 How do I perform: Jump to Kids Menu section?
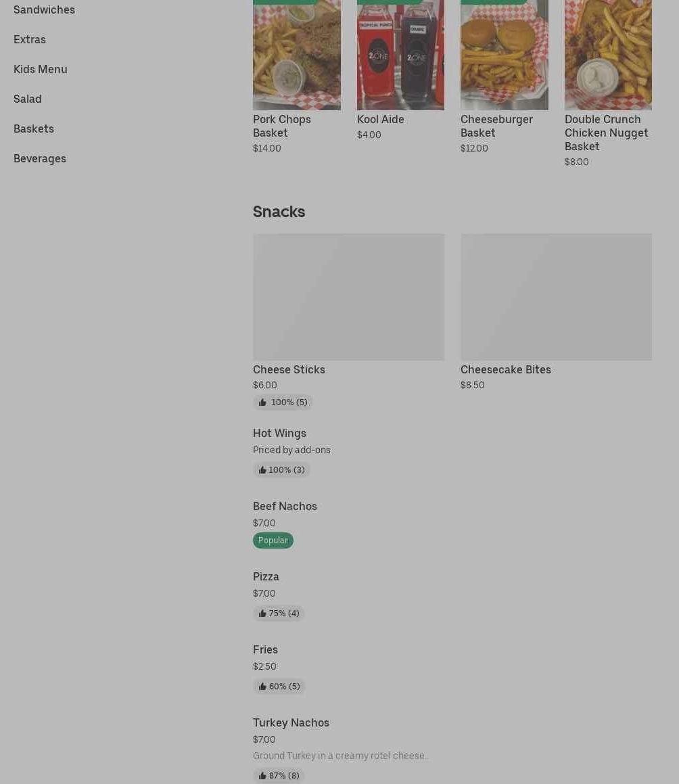coord(41,69)
